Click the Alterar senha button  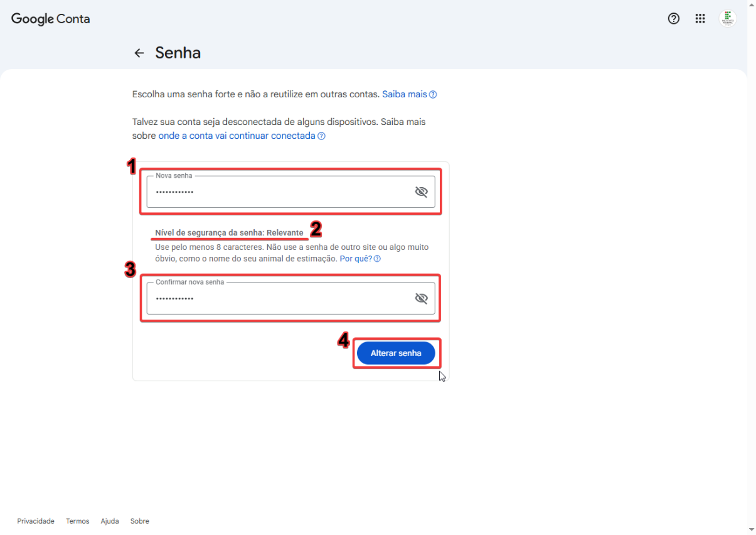pyautogui.click(x=396, y=354)
